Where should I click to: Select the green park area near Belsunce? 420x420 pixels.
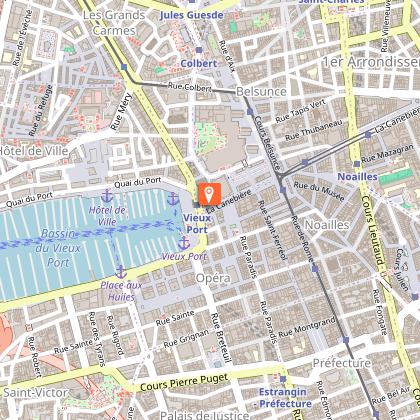click(206, 138)
